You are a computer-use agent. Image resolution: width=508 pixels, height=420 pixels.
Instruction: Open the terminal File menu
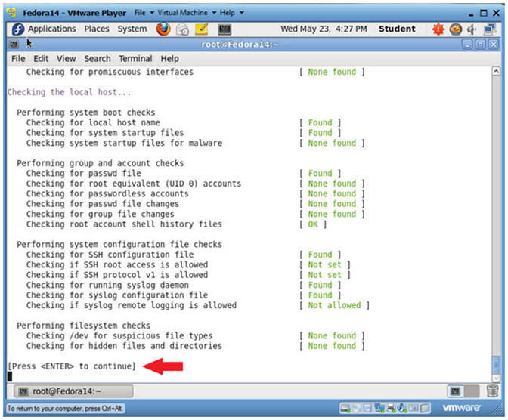[18, 59]
